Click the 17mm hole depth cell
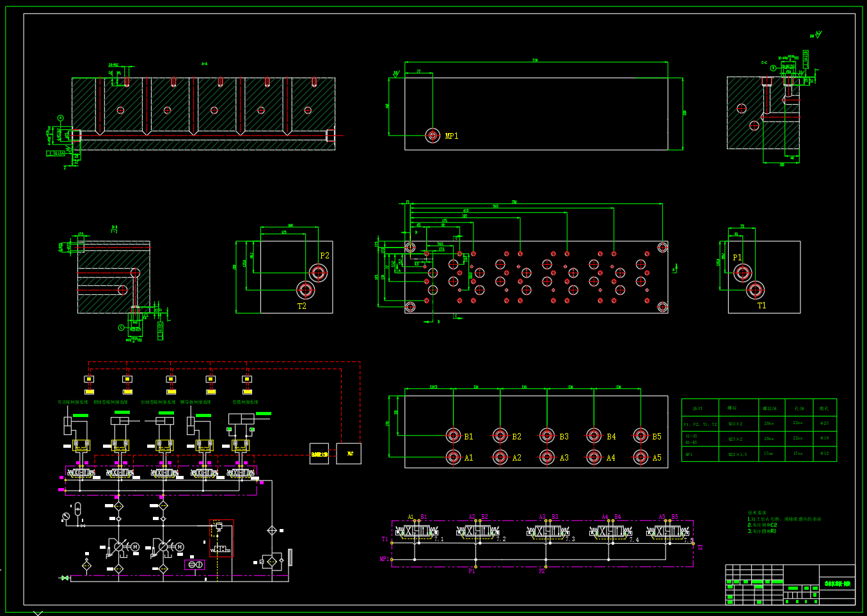The width and height of the screenshot is (867, 616). coord(798,454)
